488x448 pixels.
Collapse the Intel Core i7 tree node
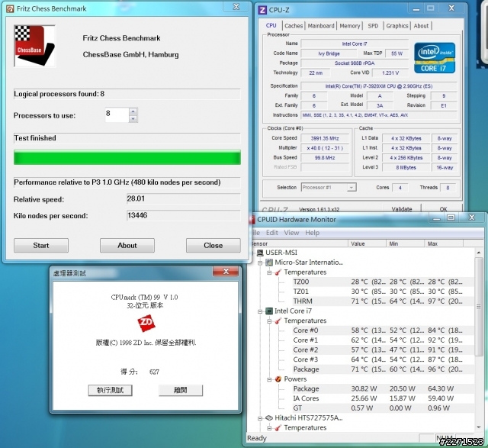tap(260, 311)
